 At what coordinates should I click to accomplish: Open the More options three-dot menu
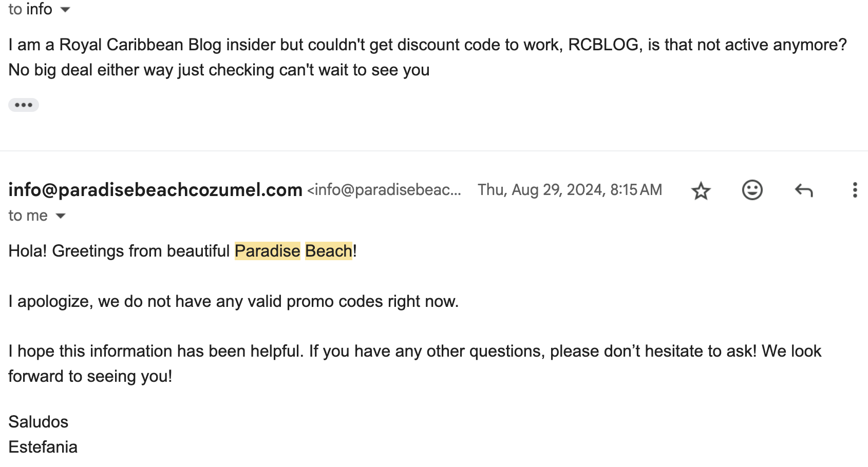coord(855,190)
